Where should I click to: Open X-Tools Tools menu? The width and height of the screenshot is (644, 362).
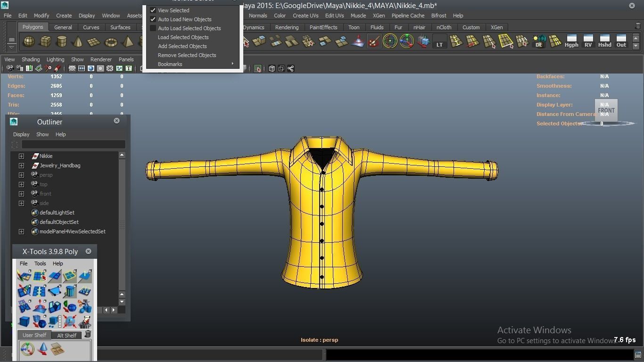40,263
